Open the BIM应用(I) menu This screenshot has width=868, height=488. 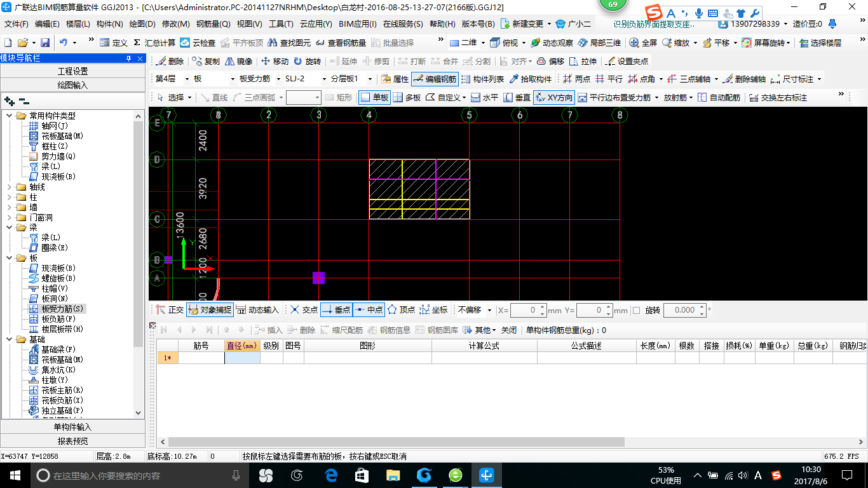357,24
